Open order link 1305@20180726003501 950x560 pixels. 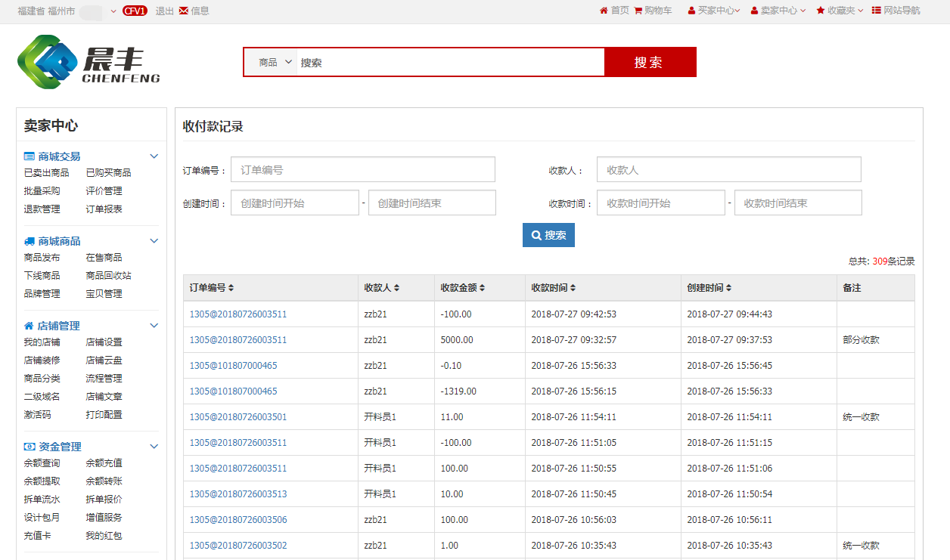pyautogui.click(x=238, y=417)
